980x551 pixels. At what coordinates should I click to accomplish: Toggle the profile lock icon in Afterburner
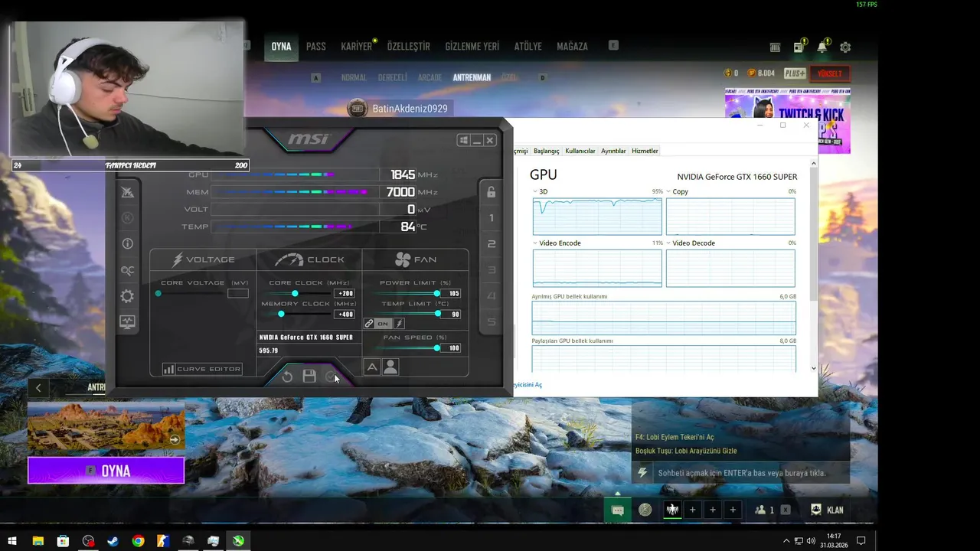tap(492, 192)
